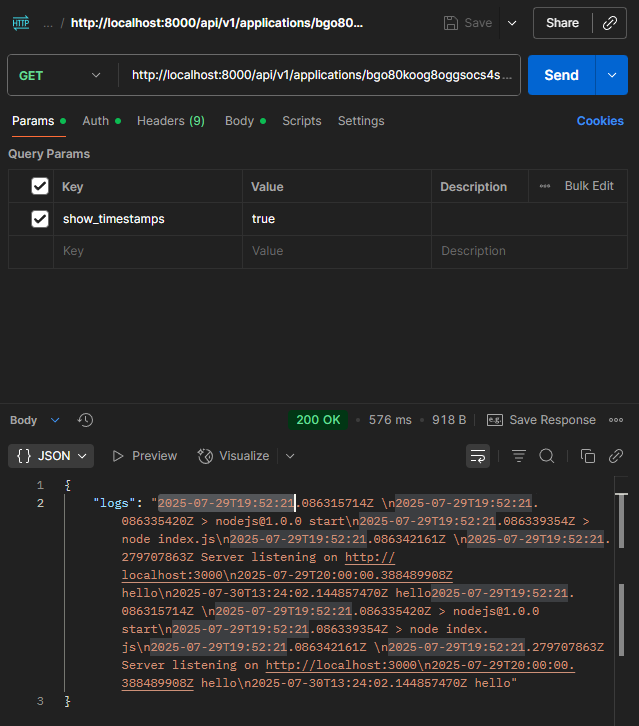Click the empty Key placeholder field

[x=148, y=251]
